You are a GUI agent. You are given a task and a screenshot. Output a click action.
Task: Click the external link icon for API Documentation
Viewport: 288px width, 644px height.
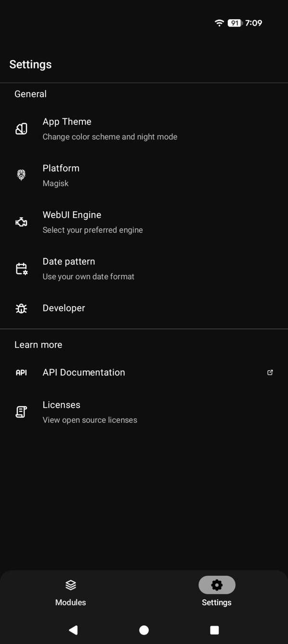tap(270, 372)
